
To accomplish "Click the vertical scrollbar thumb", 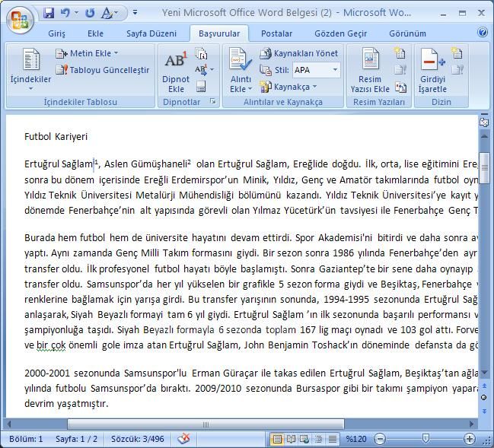I will tap(484, 167).
